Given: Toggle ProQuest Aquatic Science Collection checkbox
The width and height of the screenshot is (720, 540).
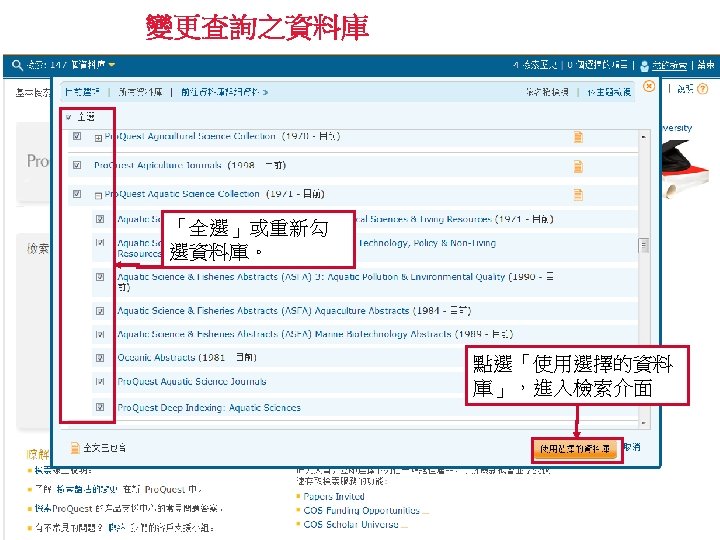Looking at the screenshot, I should (x=77, y=194).
